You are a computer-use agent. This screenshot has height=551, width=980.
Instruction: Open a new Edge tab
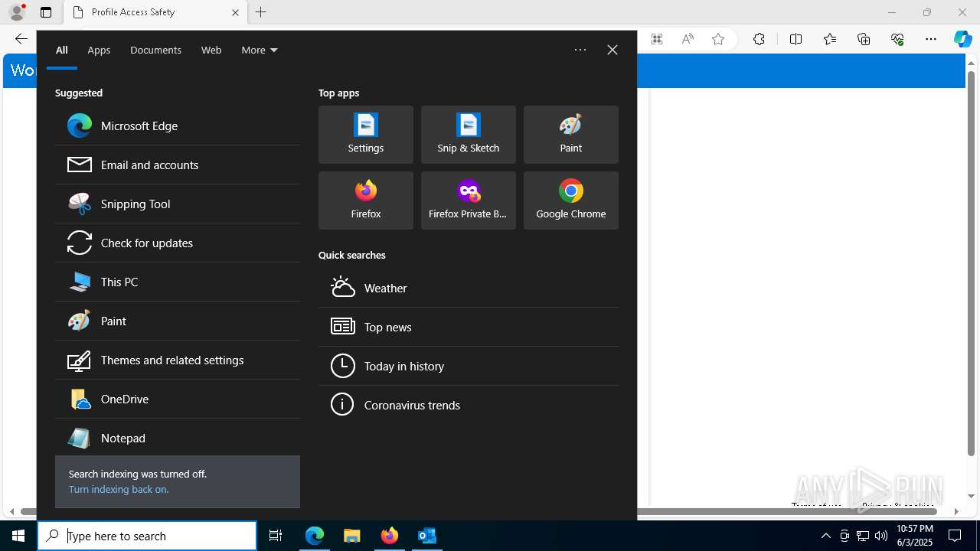point(261,12)
